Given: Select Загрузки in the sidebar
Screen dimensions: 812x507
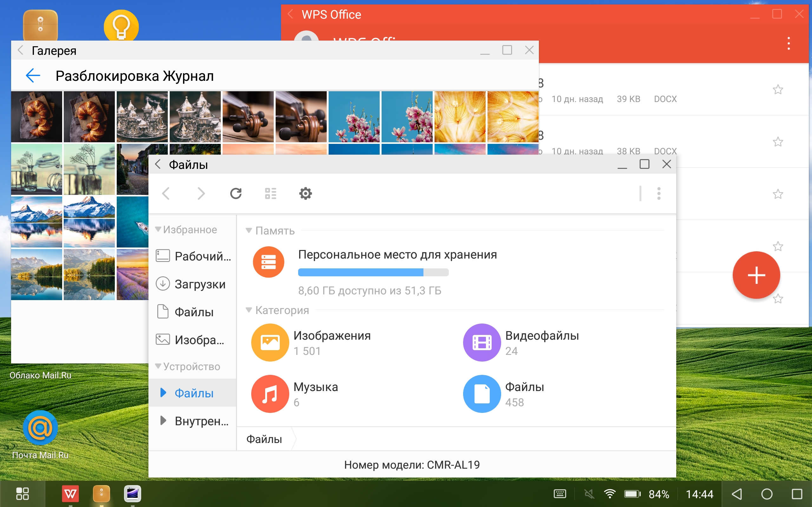Looking at the screenshot, I should coord(199,284).
